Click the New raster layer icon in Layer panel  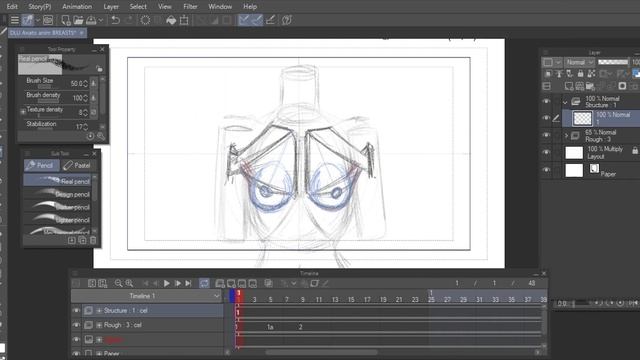[569, 86]
